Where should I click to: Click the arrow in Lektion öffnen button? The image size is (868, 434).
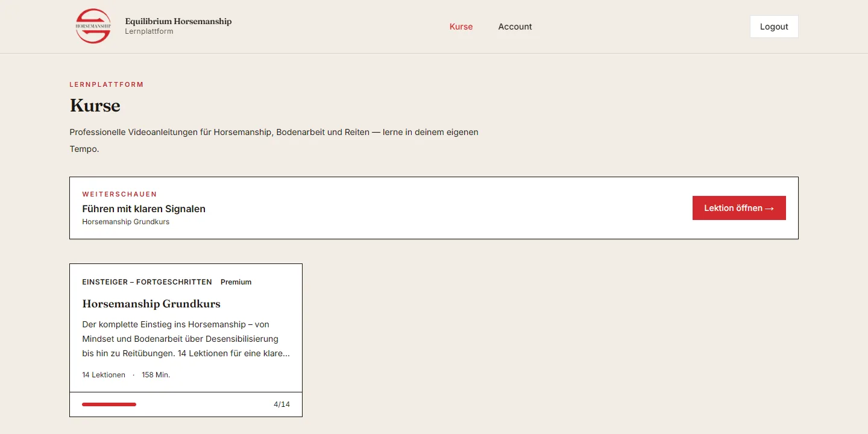[x=769, y=209]
